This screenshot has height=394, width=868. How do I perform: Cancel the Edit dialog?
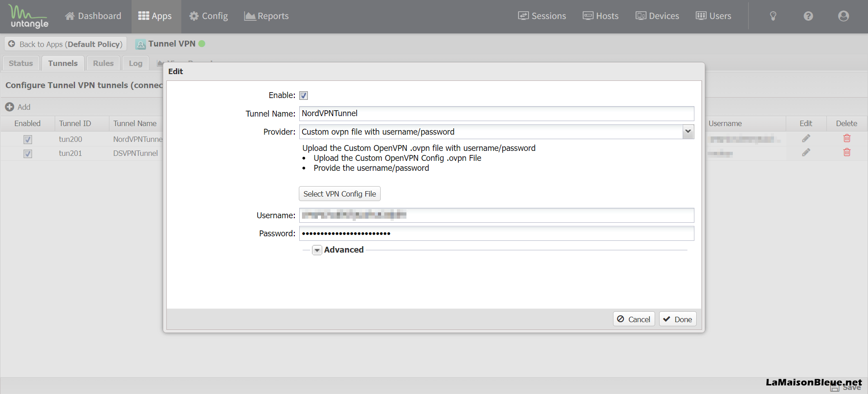[634, 319]
